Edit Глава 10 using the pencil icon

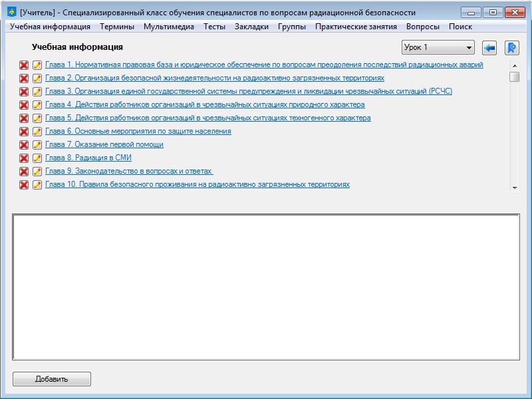tap(37, 185)
